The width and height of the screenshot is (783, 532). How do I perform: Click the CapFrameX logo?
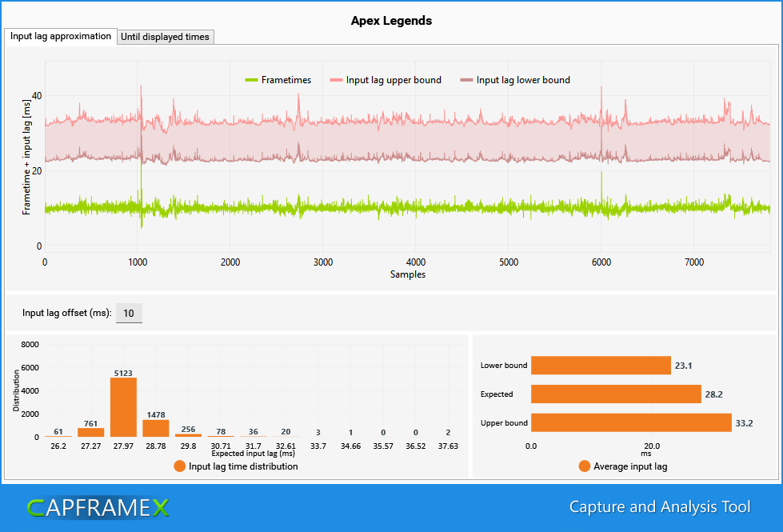tap(98, 508)
